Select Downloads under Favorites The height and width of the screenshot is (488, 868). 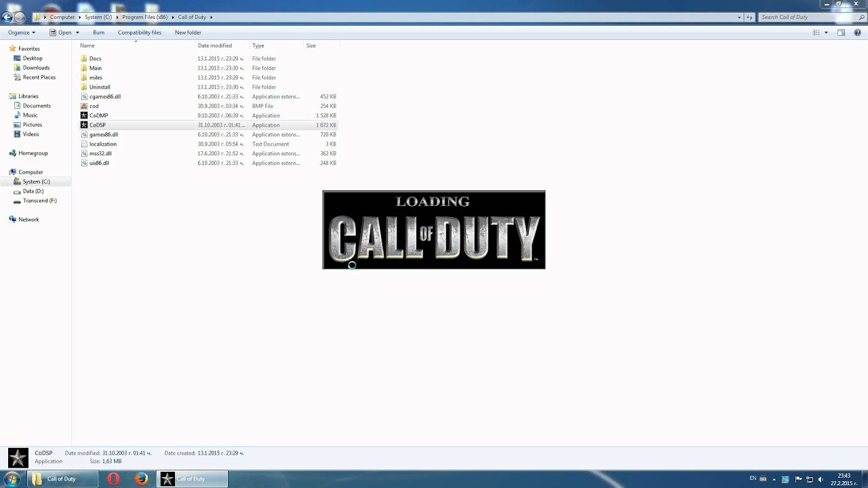[36, 68]
